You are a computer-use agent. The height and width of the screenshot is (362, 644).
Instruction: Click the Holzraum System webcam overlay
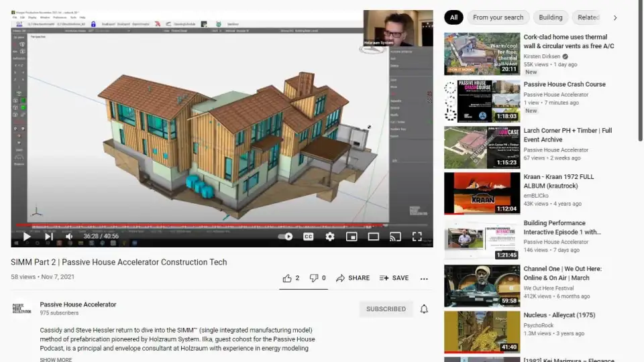398,28
